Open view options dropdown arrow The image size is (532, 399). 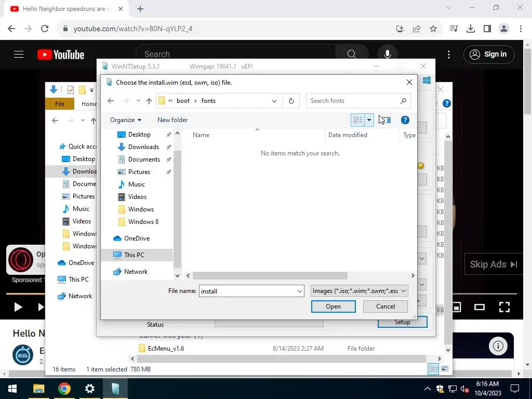tap(369, 120)
